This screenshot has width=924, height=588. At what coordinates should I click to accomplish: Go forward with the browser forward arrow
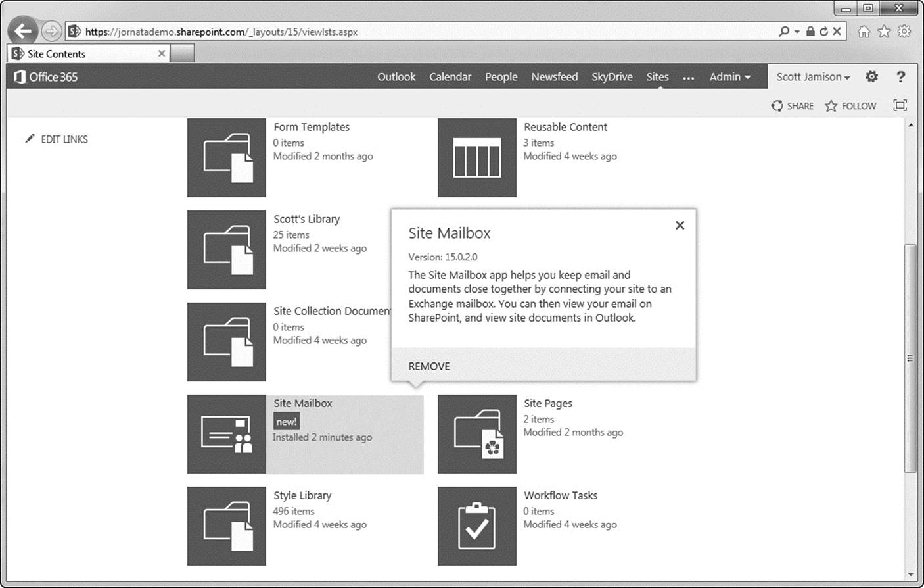coord(51,31)
